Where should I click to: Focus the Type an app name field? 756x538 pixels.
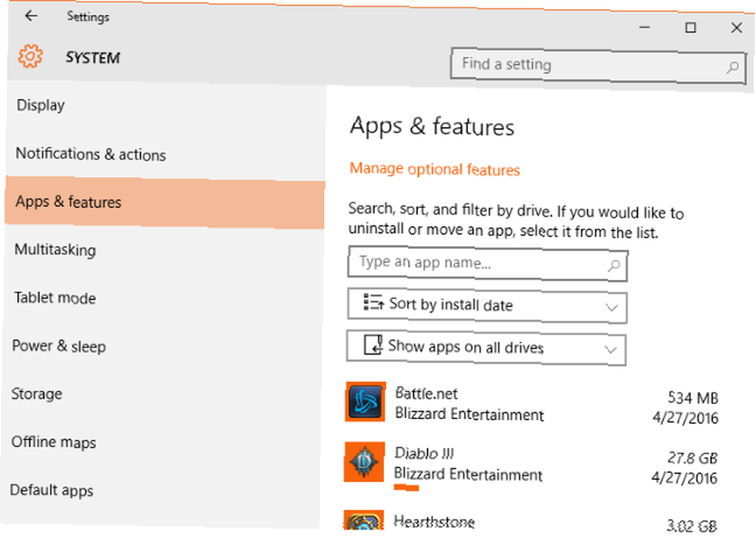488,263
